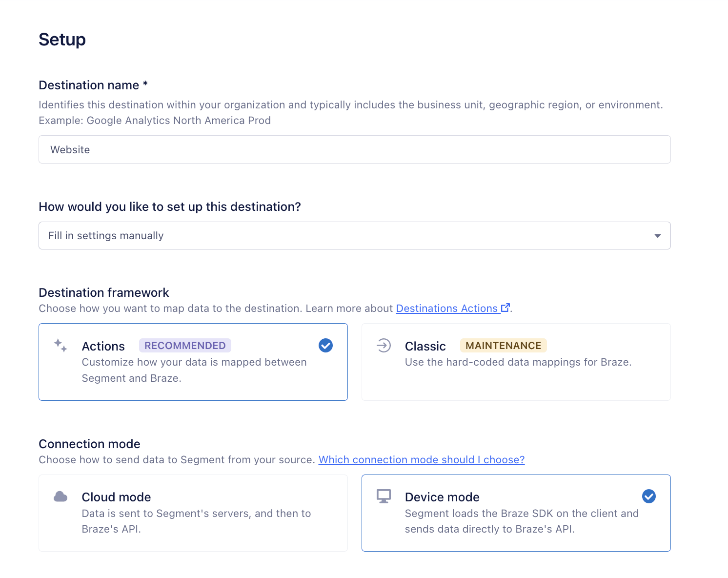This screenshot has height=578, width=728.
Task: Click the Classic hard-coded mappings description
Action: [518, 362]
